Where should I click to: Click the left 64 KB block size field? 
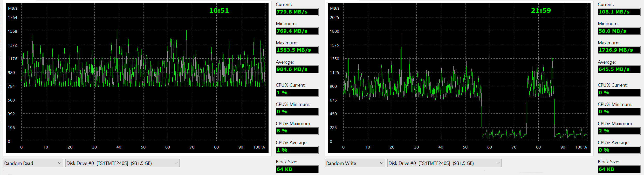[297, 169]
